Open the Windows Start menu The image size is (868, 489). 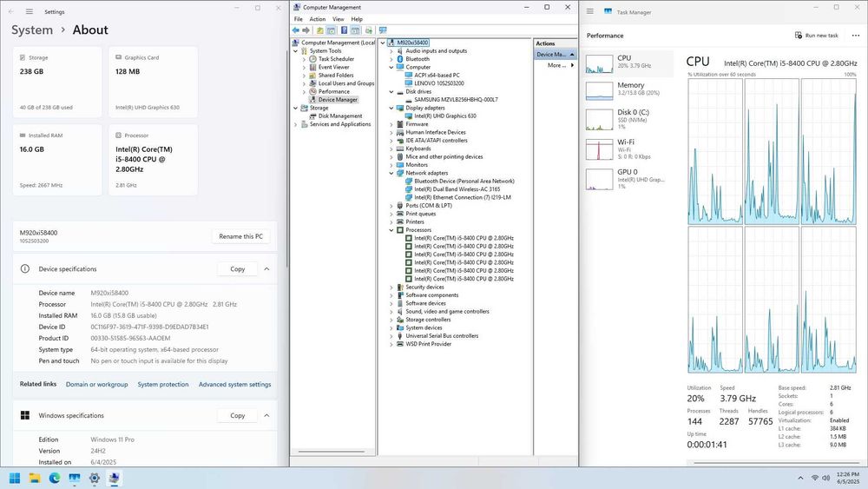pyautogui.click(x=15, y=478)
